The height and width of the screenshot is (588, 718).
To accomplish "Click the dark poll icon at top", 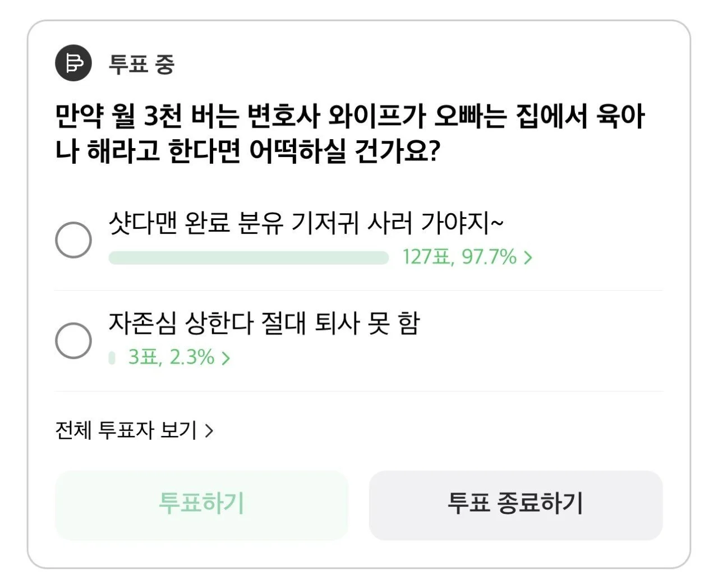I will point(73,63).
